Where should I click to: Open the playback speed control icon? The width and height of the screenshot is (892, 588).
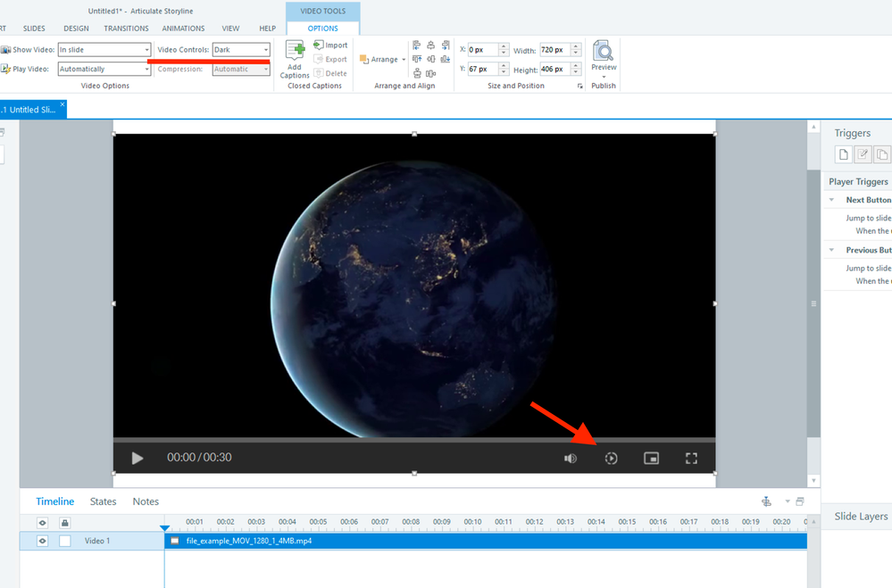[611, 458]
